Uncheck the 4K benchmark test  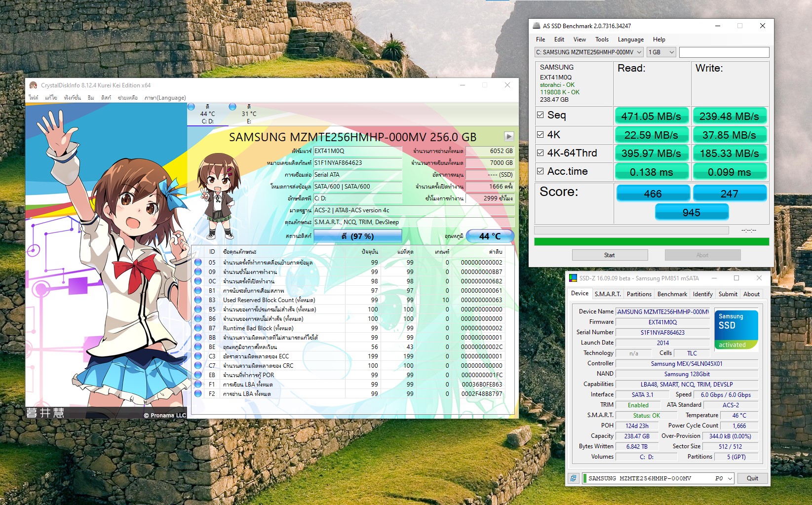[x=540, y=134]
